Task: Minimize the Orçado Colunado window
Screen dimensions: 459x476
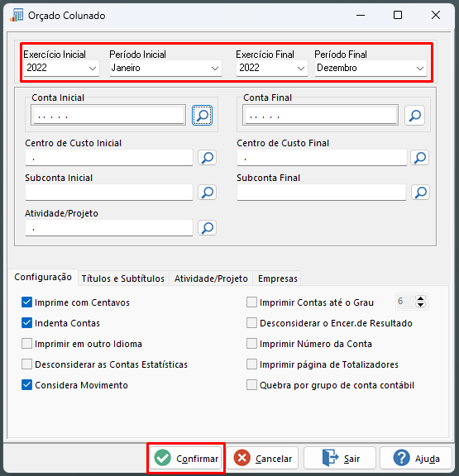Action: (361, 15)
